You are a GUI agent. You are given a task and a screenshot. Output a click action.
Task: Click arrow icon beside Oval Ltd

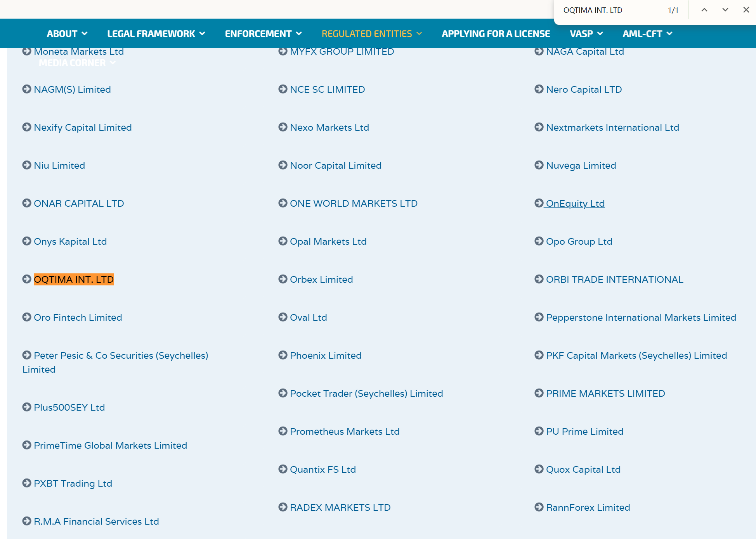[283, 317]
